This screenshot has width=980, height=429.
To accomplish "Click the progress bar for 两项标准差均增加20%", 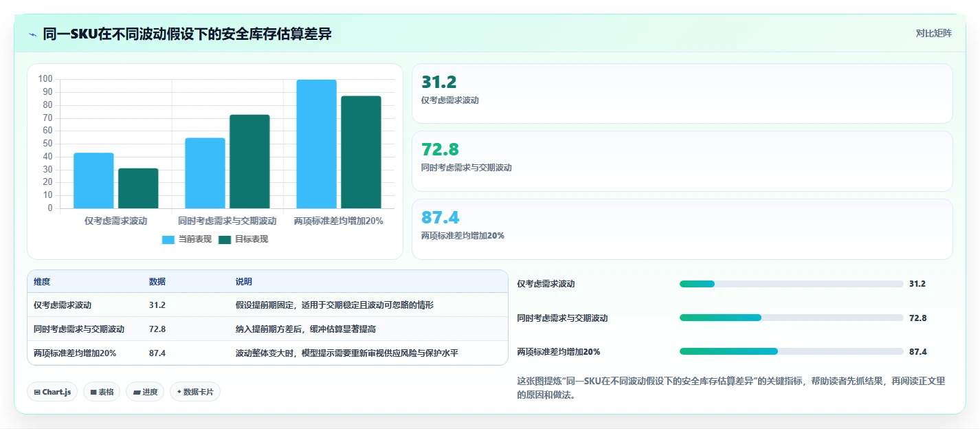I will click(x=791, y=351).
